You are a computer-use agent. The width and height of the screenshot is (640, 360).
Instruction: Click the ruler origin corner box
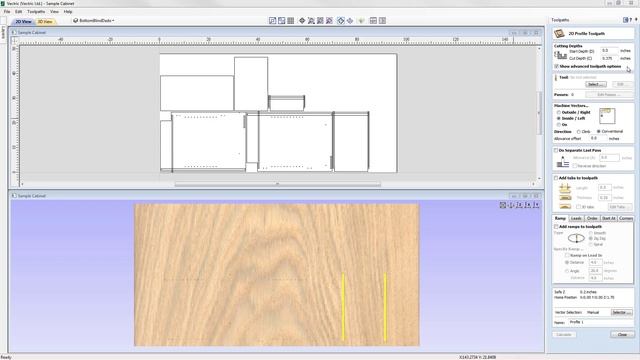click(x=15, y=40)
